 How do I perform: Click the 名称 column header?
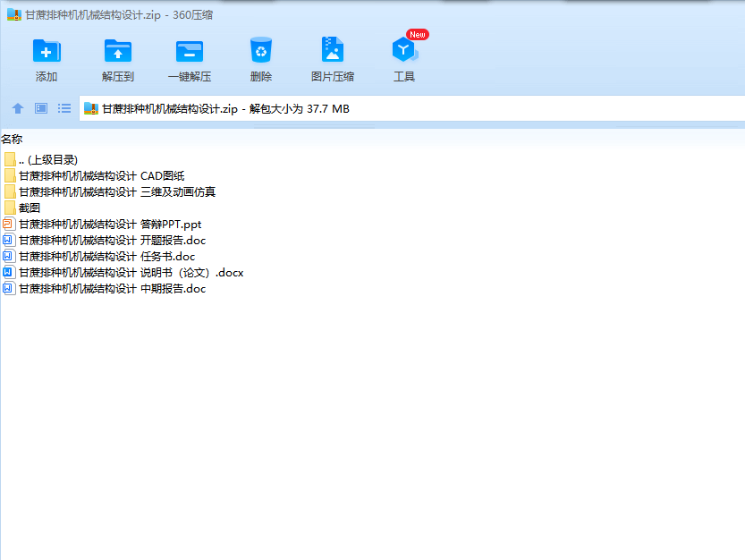[x=12, y=140]
